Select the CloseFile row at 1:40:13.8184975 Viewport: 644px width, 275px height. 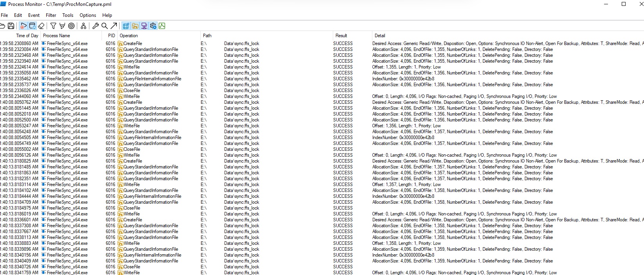pos(322,208)
